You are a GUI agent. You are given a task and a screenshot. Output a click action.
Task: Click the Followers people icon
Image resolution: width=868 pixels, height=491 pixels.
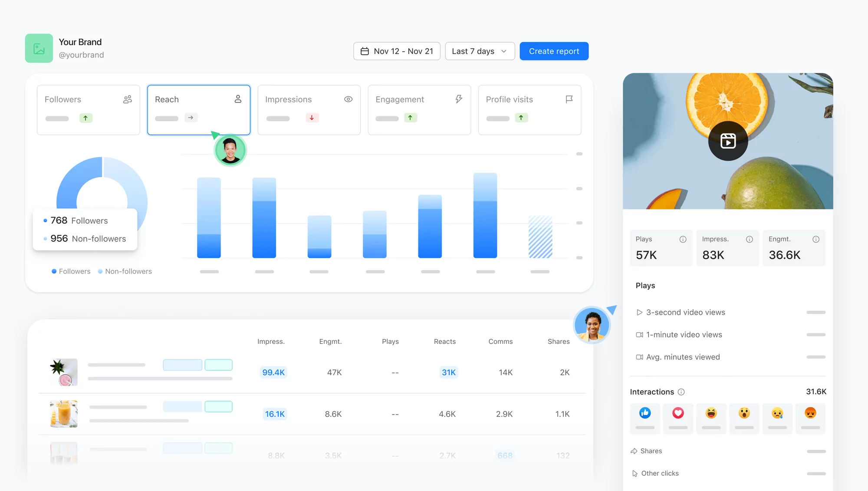click(x=127, y=99)
